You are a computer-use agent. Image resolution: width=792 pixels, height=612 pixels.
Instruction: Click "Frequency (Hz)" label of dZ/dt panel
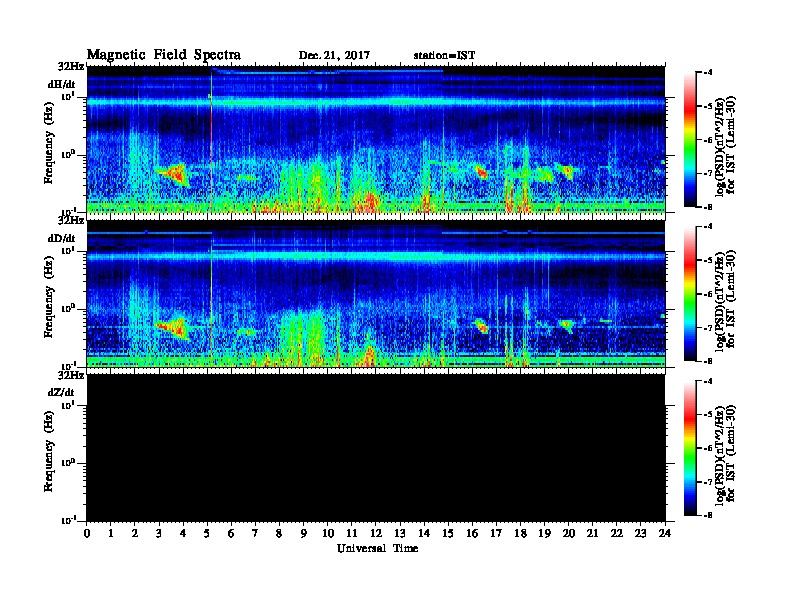[x=49, y=451]
